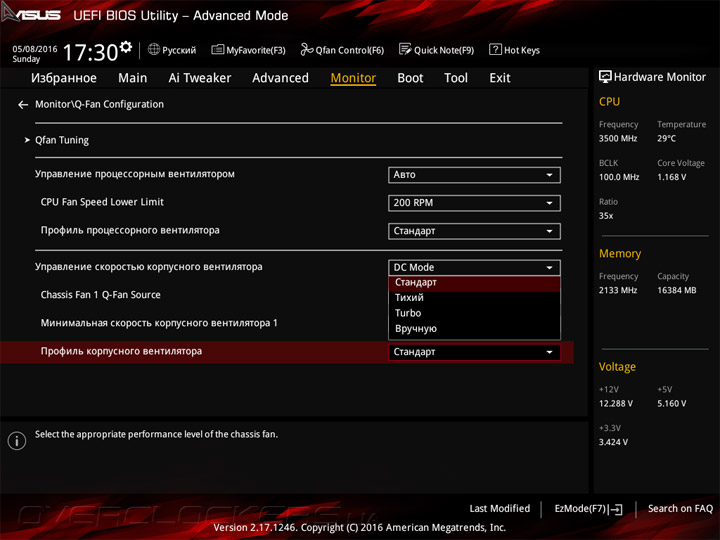Open MyFavorite(F3) list icon

pyautogui.click(x=218, y=49)
